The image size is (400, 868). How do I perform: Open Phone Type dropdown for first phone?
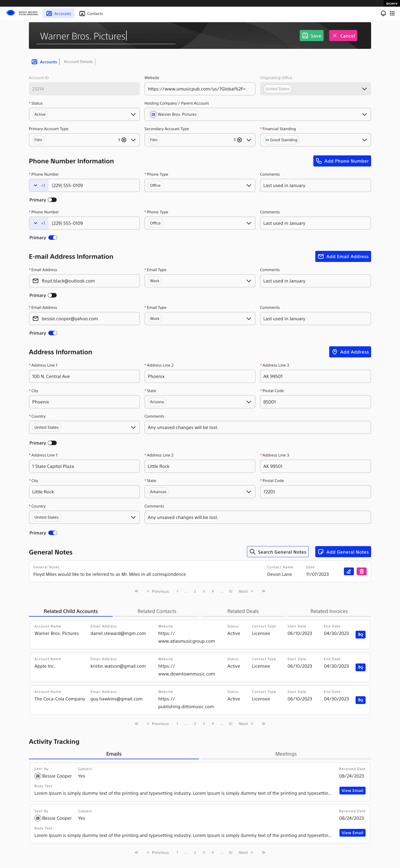click(200, 185)
